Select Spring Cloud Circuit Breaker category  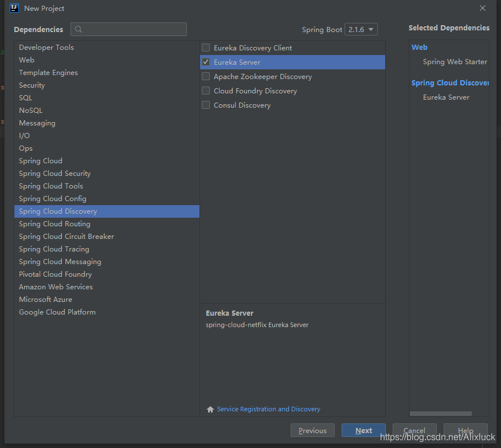point(107,237)
